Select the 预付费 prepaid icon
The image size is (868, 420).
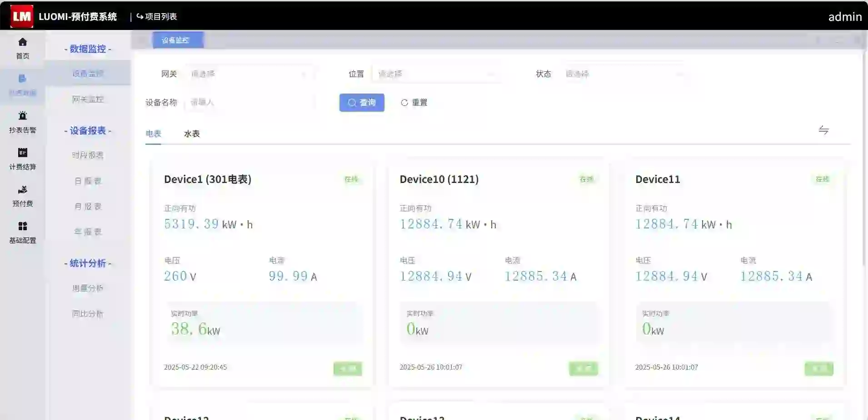[x=22, y=190]
